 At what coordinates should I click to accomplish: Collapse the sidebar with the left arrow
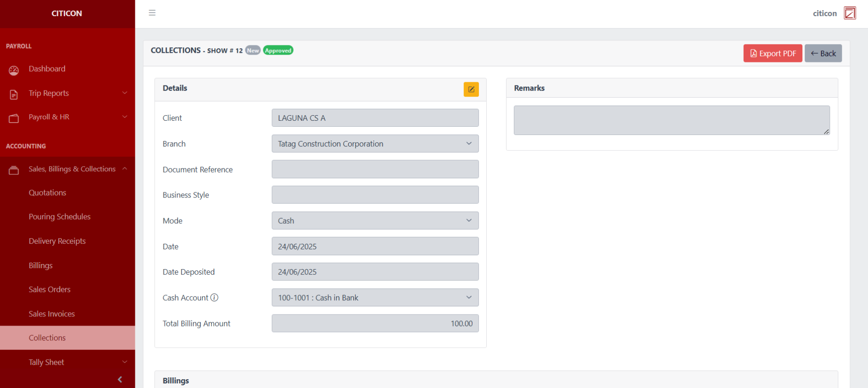point(120,379)
